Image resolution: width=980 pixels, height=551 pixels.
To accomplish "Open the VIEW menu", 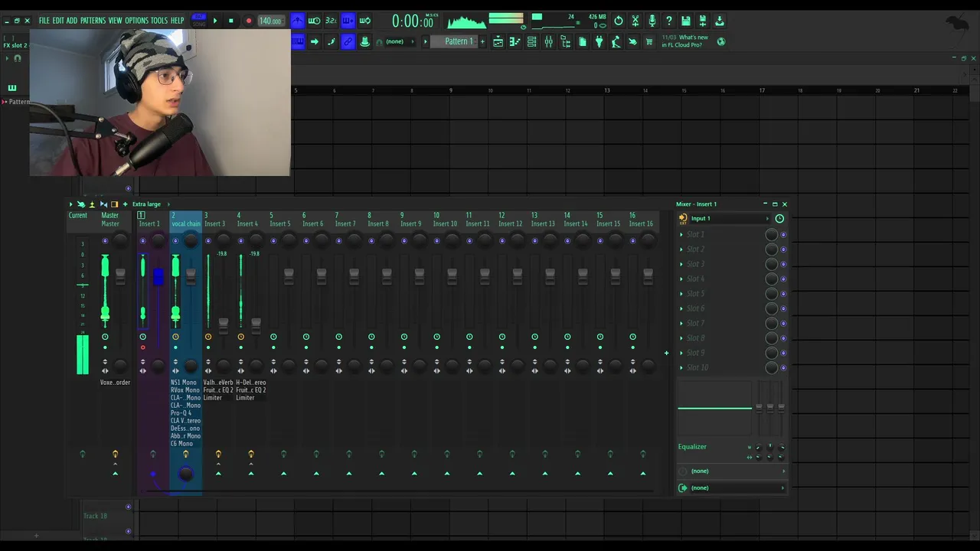I will pyautogui.click(x=115, y=21).
